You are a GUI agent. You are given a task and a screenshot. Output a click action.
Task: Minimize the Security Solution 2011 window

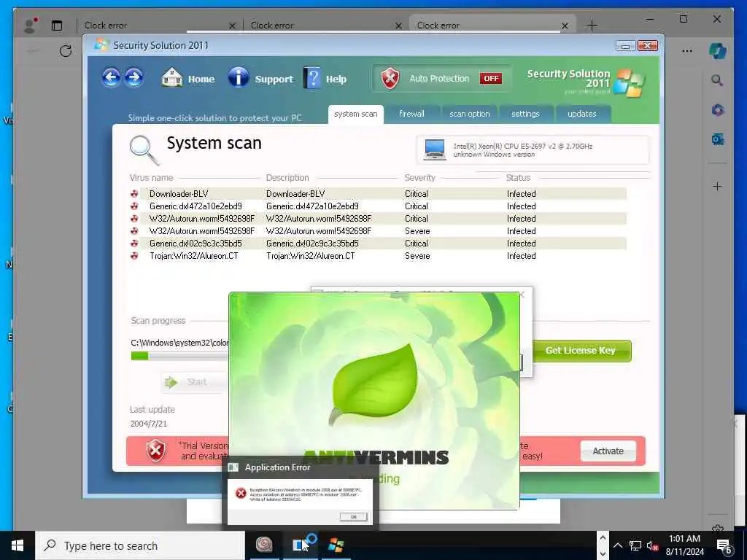pos(625,46)
